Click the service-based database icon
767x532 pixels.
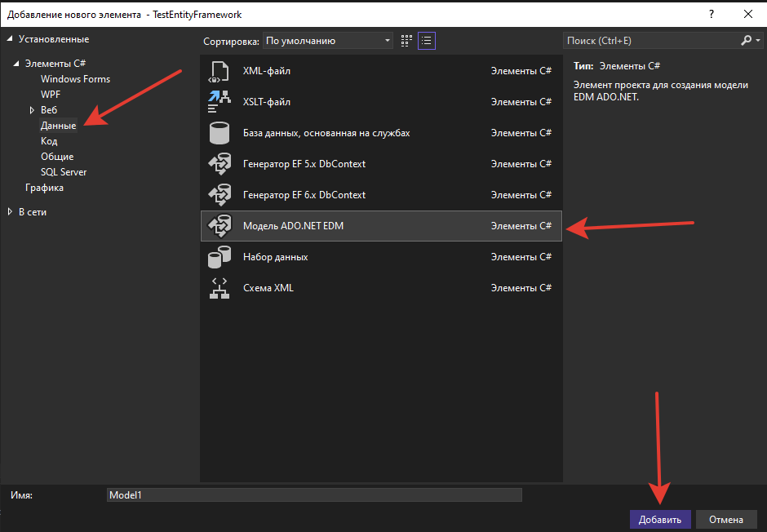tap(219, 133)
